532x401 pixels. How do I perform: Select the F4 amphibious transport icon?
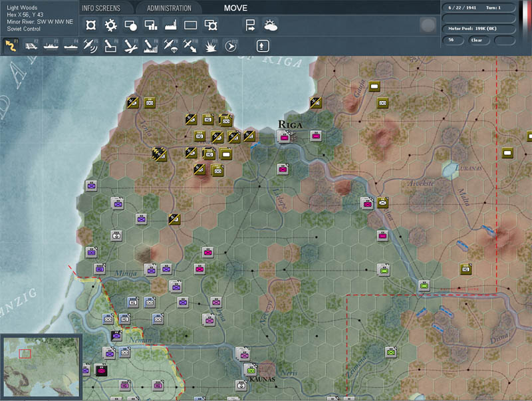pyautogui.click(x=71, y=46)
